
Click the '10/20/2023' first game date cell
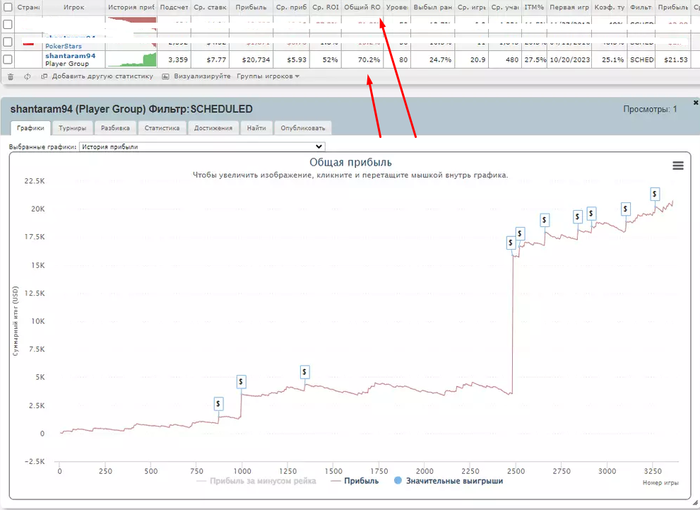570,59
